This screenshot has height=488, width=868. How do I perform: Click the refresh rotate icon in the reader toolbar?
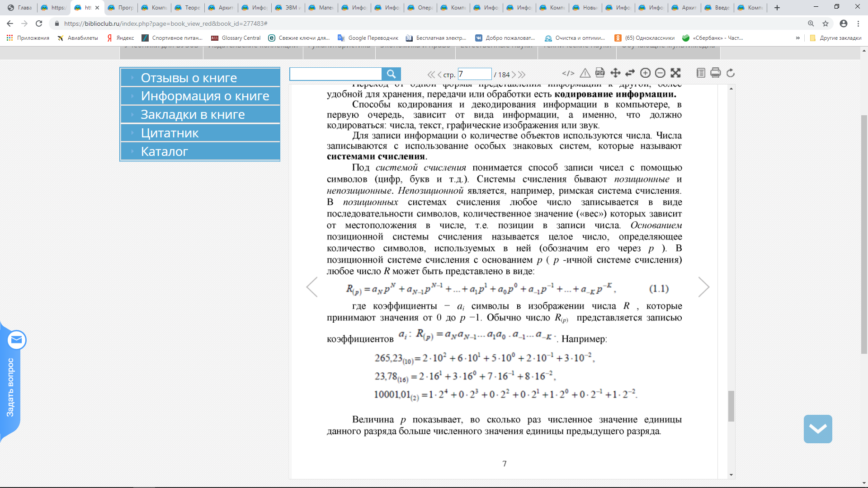(731, 73)
